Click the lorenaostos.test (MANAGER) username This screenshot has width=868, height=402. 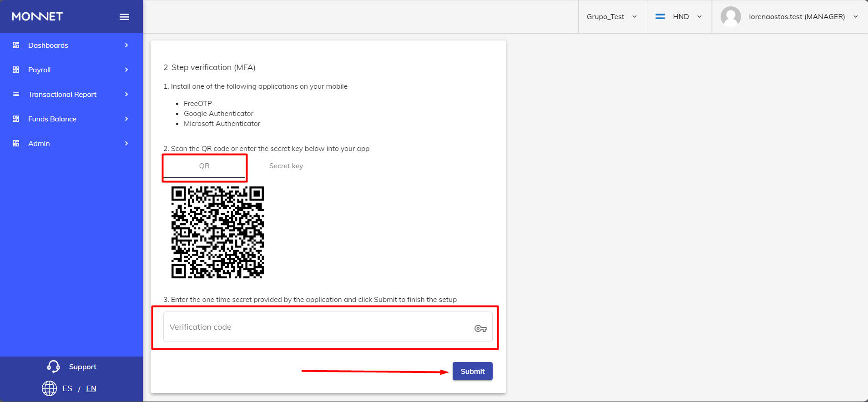(x=797, y=16)
